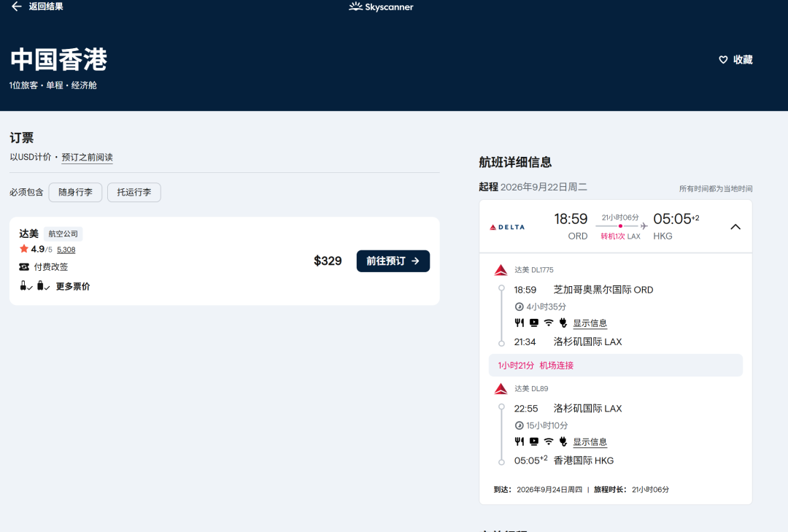
Task: Click 收藏 label next to heart
Action: pos(743,60)
